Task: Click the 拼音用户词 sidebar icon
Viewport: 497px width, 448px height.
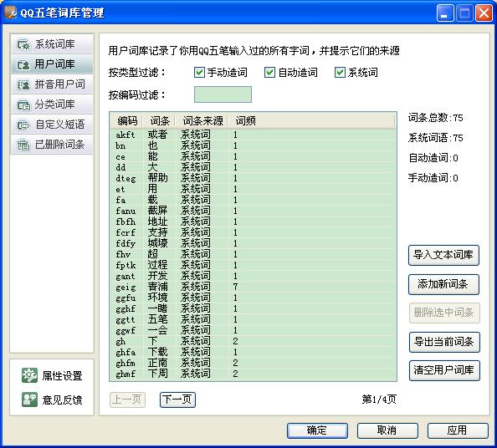Action: (23, 84)
